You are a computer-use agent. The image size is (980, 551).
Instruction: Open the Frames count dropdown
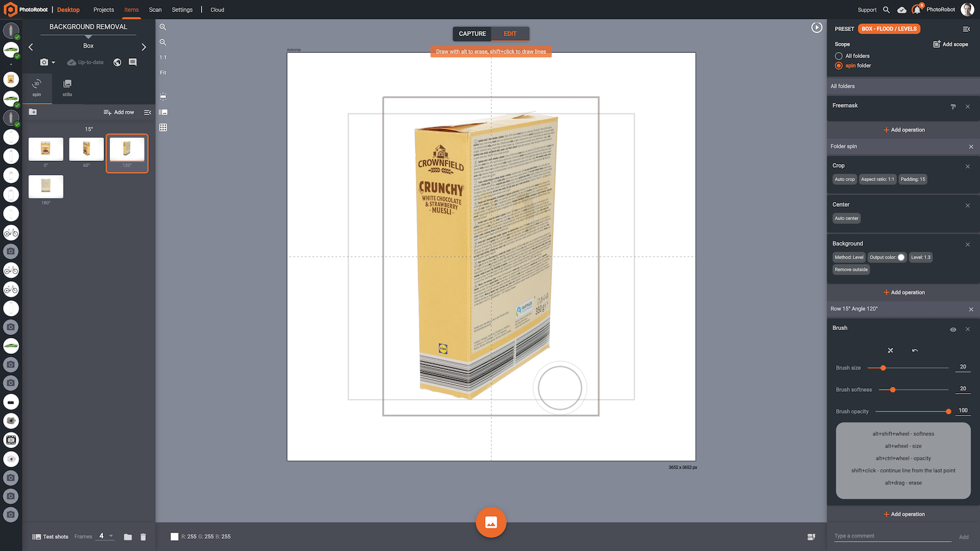point(111,536)
